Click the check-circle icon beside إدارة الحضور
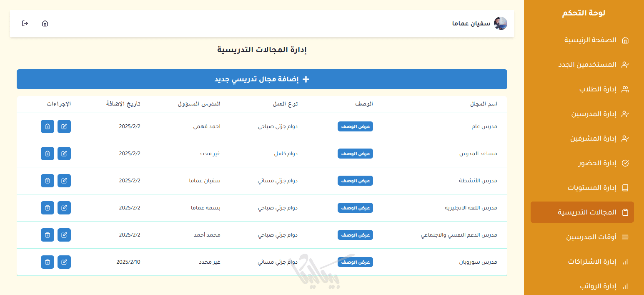Image resolution: width=644 pixels, height=295 pixels. click(625, 163)
